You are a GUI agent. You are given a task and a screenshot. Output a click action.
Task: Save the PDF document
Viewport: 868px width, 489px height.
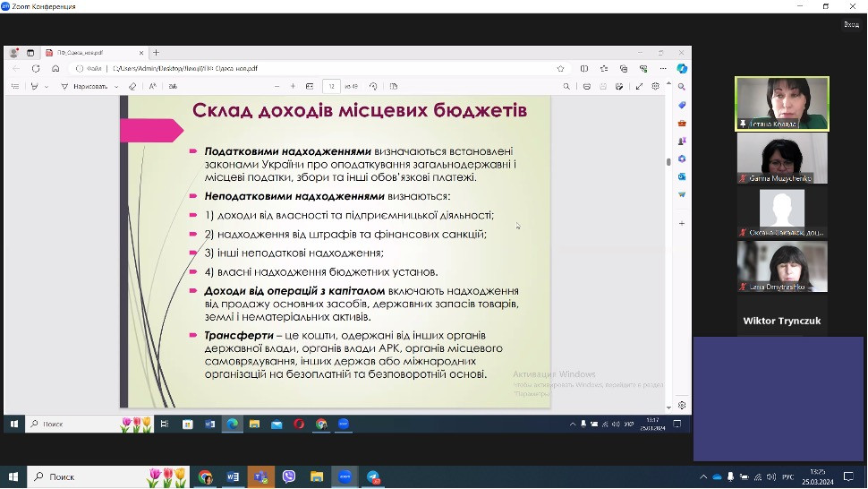(x=603, y=86)
